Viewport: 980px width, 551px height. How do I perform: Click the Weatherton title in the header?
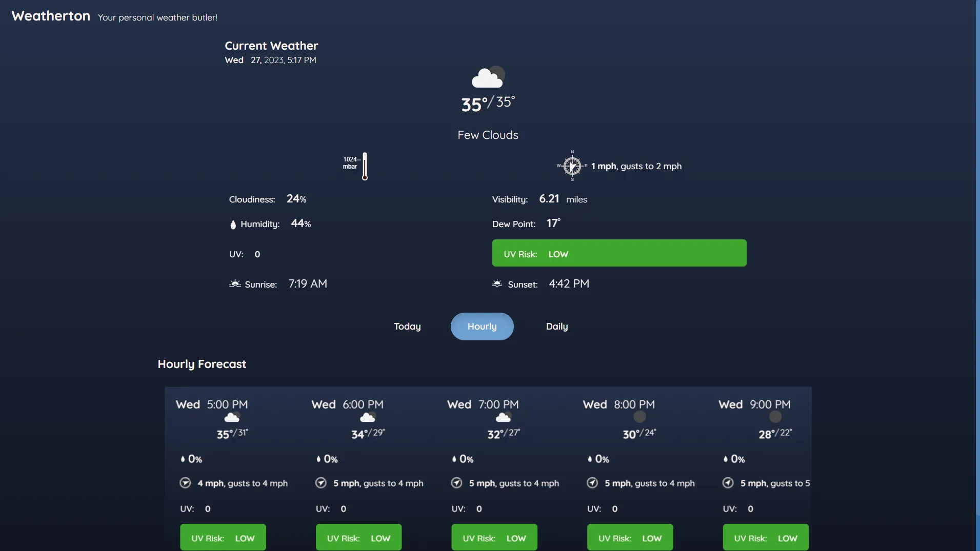pyautogui.click(x=50, y=16)
